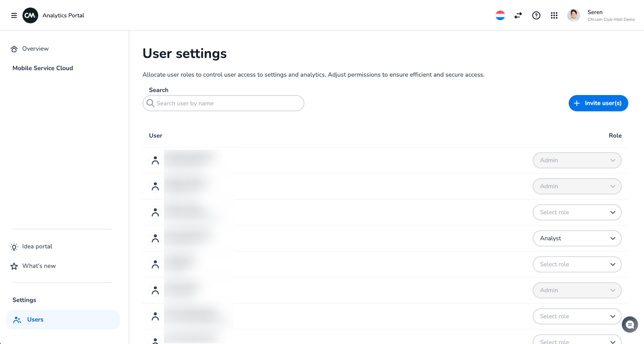This screenshot has height=344, width=644.
Task: Open the help question mark icon
Action: 536,15
